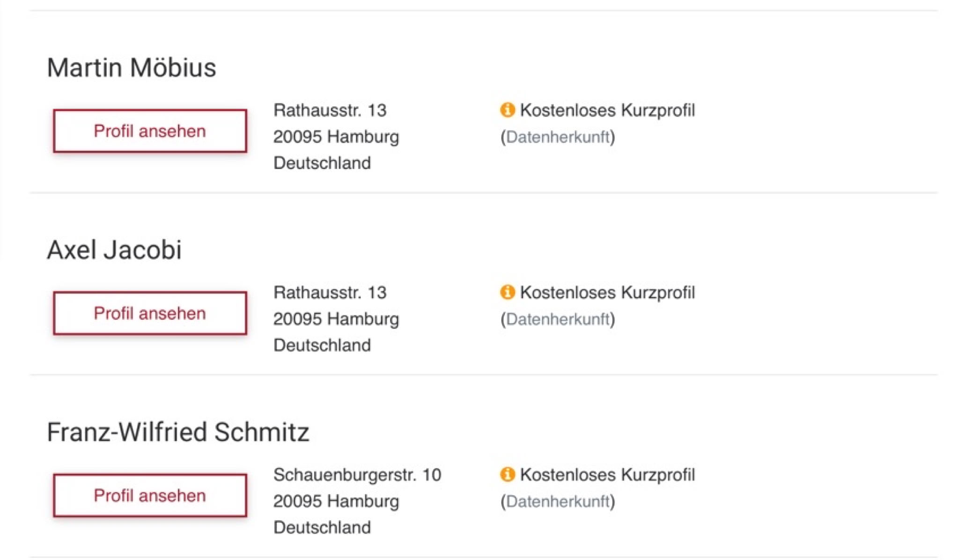Image resolution: width=972 pixels, height=560 pixels.
Task: Click the Deutschland line under Martin Möbius's address
Action: coord(322,163)
